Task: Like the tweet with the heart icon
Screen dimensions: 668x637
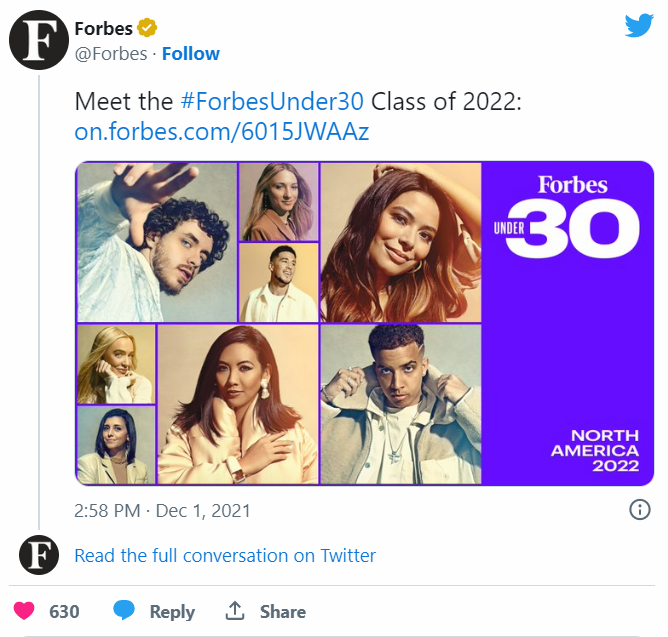Action: coord(24,611)
